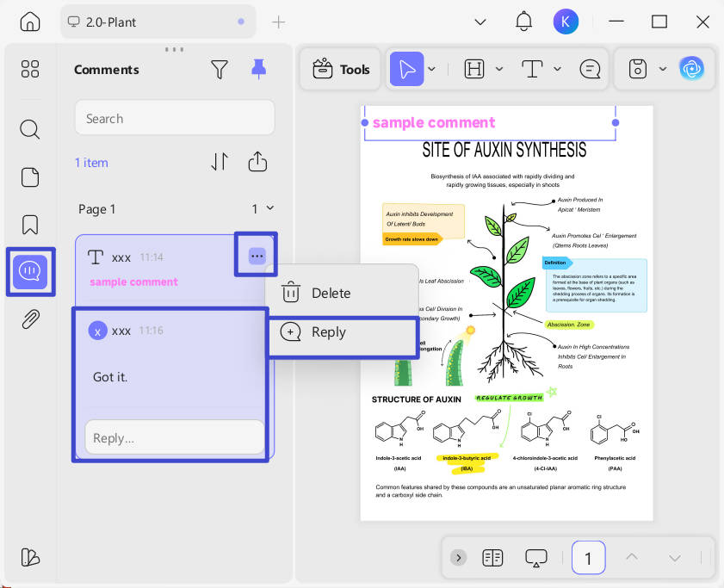Expand the bottom toolbar arrow button
The image size is (724, 588).
[x=459, y=558]
